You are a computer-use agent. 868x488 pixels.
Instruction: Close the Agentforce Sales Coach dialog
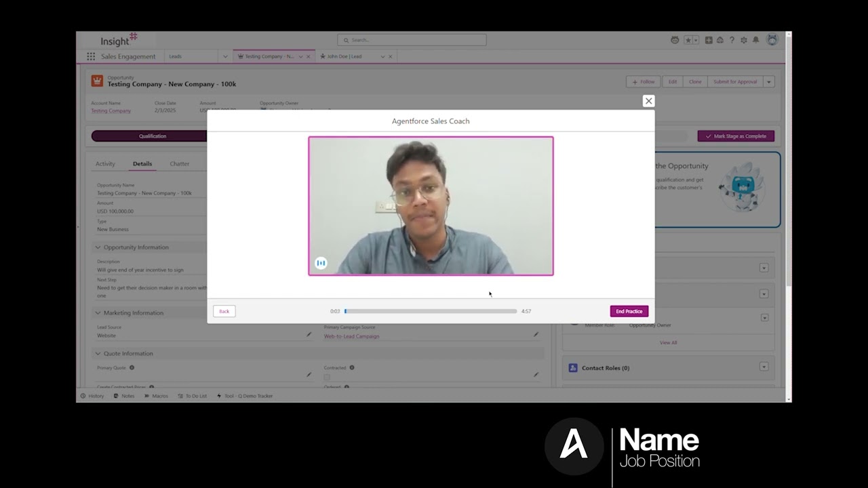pos(648,101)
